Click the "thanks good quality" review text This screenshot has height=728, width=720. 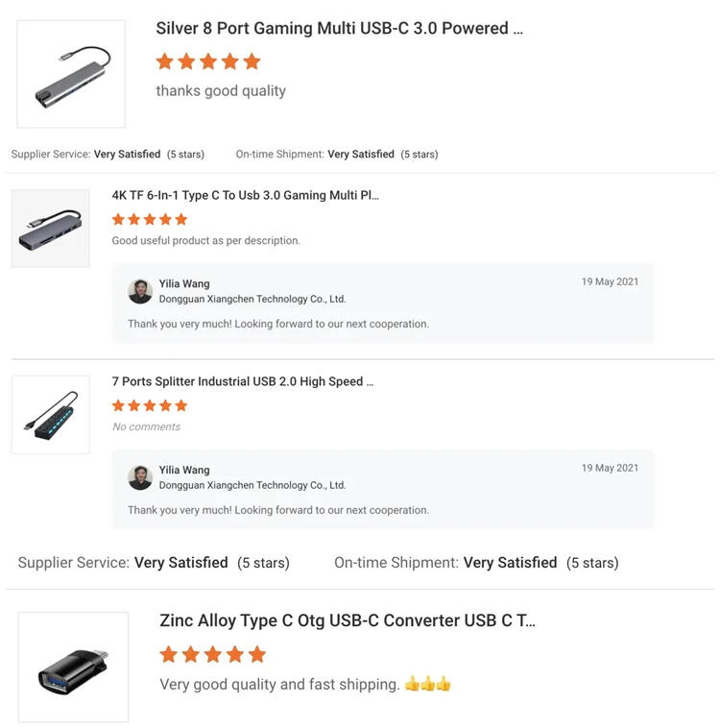coord(221,91)
